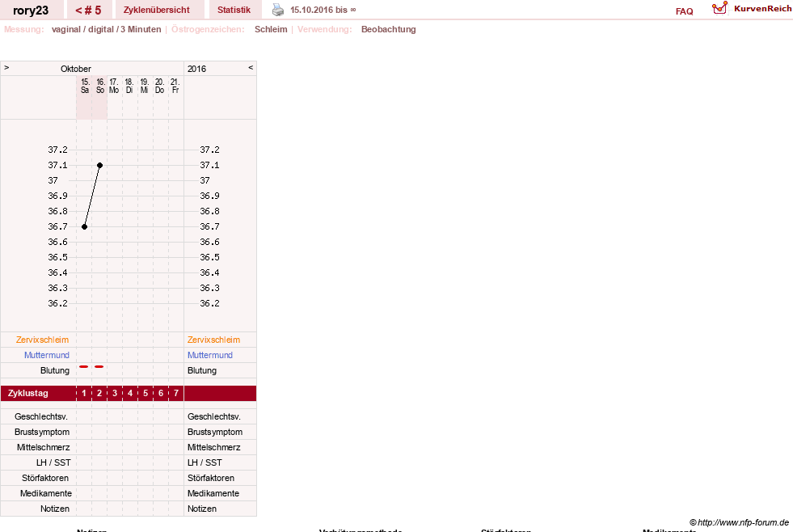Open the FAQ link
The width and height of the screenshot is (793, 532).
684,11
